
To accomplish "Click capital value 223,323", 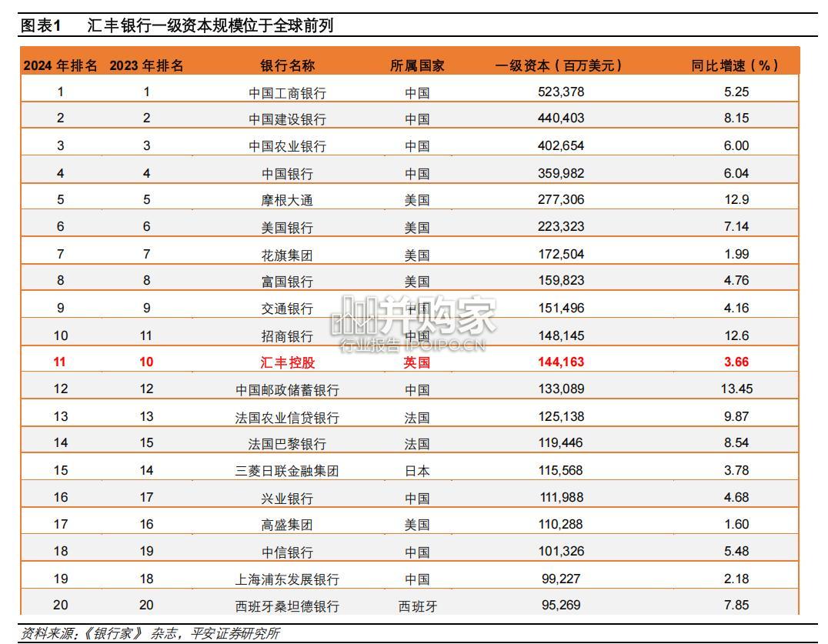I will tap(561, 226).
